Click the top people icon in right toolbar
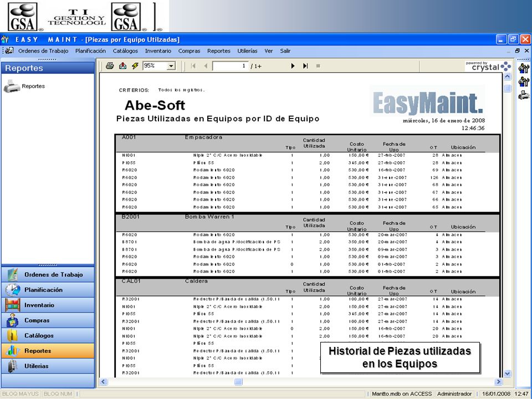Screen dimensions: 532x399 click(x=524, y=68)
